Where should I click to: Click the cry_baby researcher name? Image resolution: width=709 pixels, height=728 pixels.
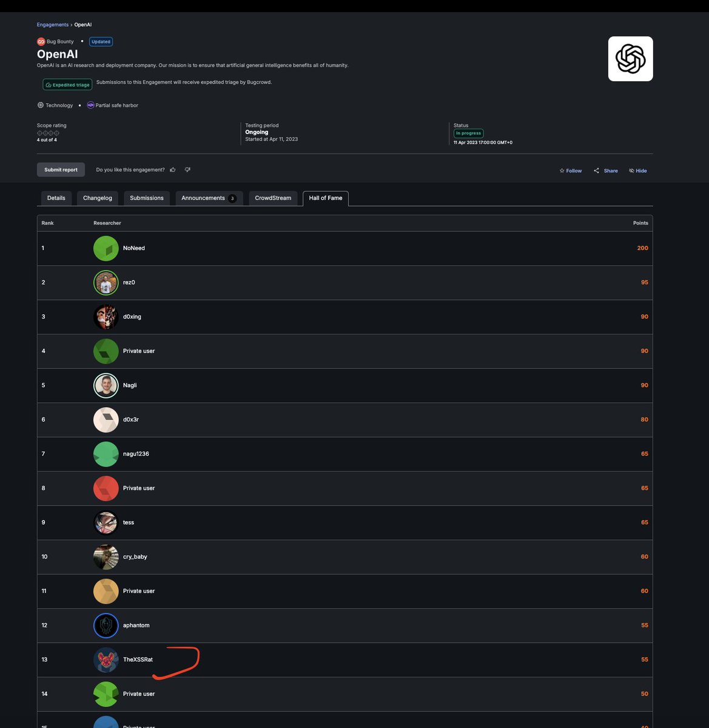coord(135,557)
